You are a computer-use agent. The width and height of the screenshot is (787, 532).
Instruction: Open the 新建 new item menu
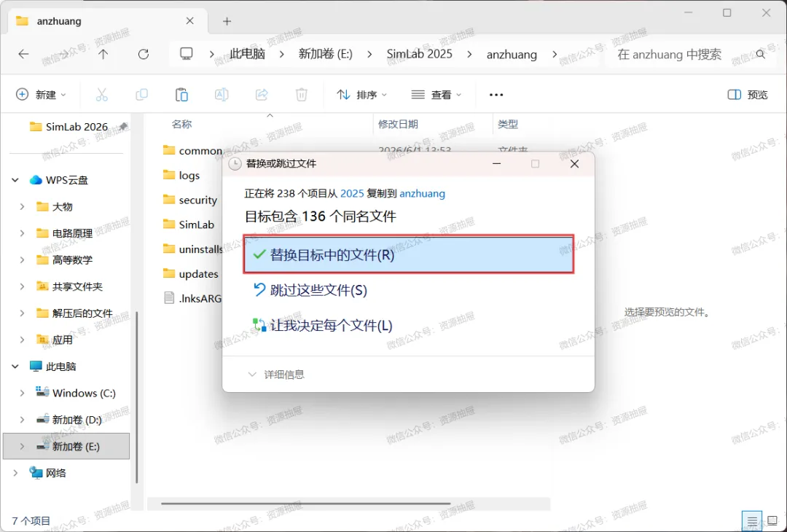tap(41, 94)
